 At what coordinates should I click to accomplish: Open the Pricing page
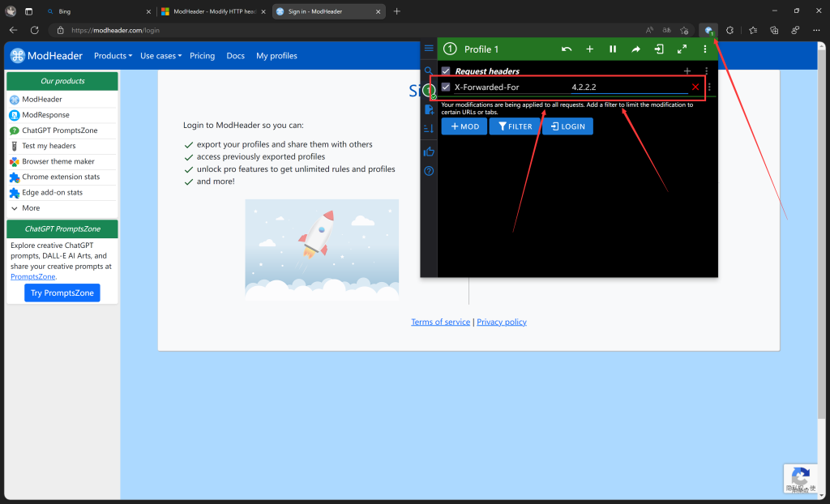click(202, 56)
